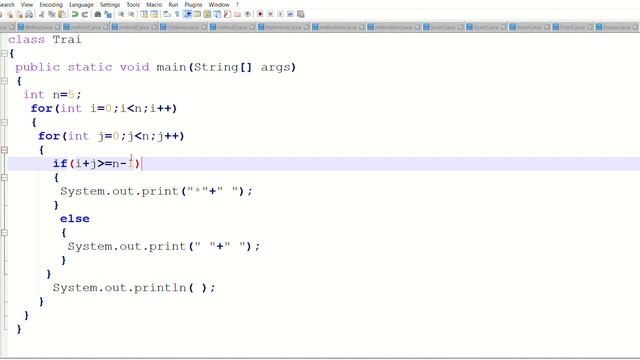Start macro recording with red Record icon

(260, 14)
